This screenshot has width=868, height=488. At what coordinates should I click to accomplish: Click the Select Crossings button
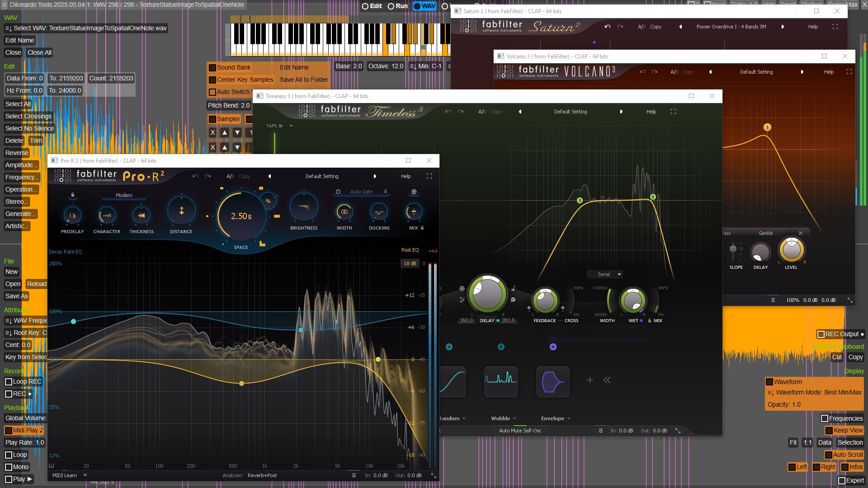tap(28, 116)
